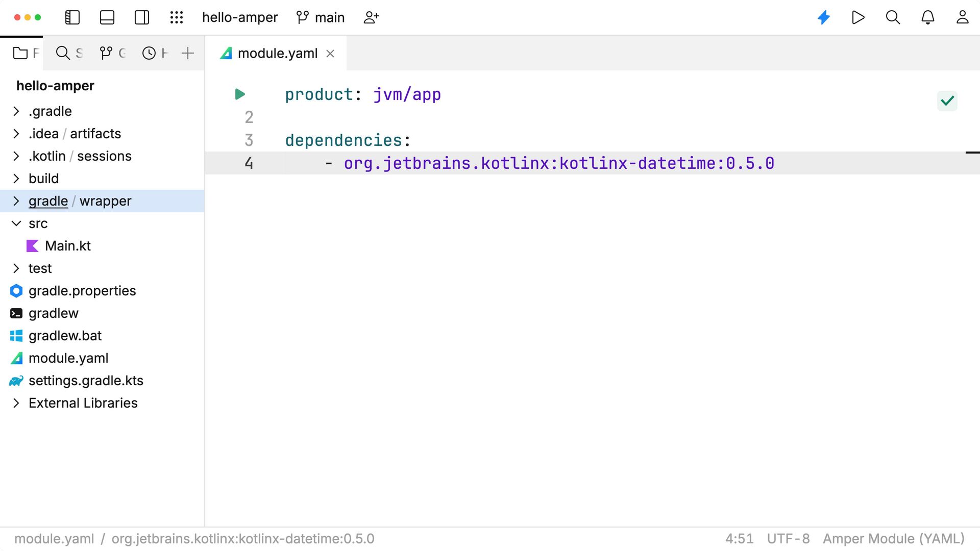Screen dimensions: 980x551
Task: Click the gradlew terminal script icon
Action: [16, 313]
